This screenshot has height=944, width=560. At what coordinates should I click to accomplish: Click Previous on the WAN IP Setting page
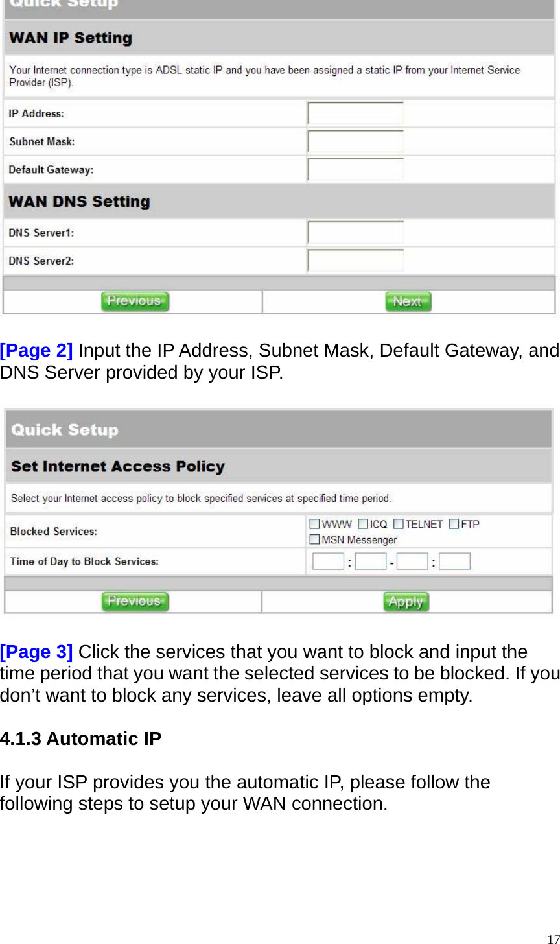pyautogui.click(x=135, y=301)
